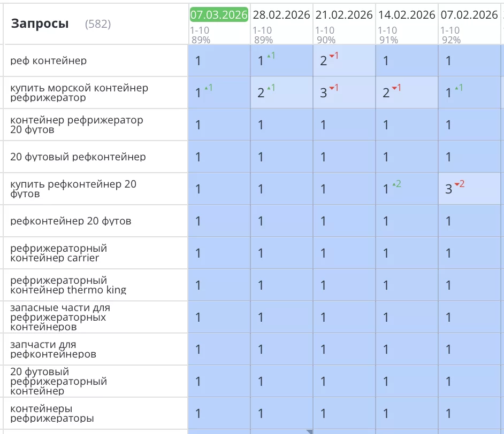The width and height of the screenshot is (504, 434).
Task: Sort by the 'Запросы' column header
Action: tap(40, 24)
